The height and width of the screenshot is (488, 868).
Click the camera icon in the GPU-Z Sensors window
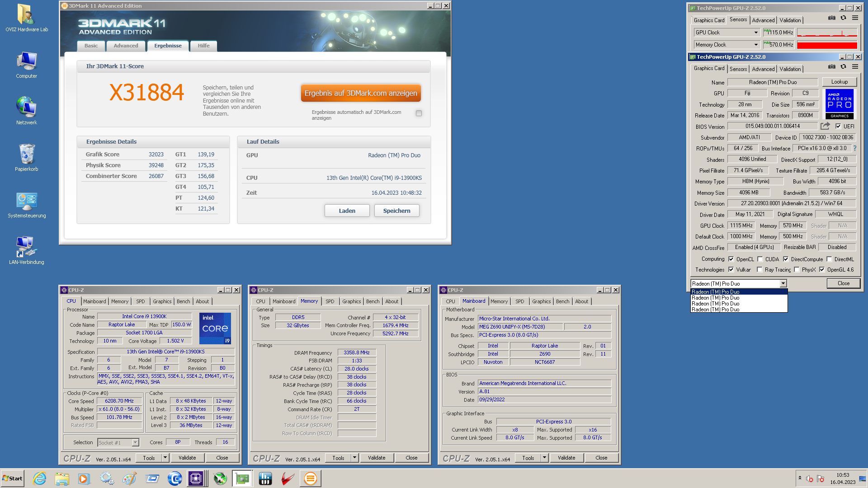pyautogui.click(x=831, y=18)
